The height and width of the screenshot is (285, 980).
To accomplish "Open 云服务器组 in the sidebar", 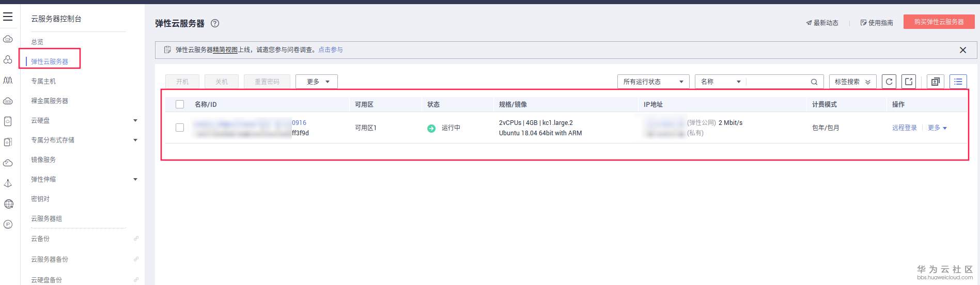I will tap(46, 218).
